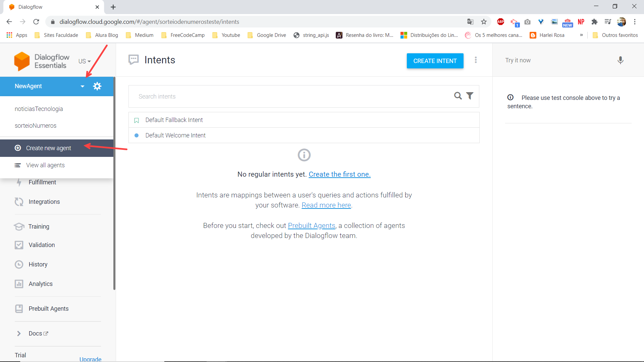Expand the Docs chevron
This screenshot has width=644, height=362.
coord(19,334)
